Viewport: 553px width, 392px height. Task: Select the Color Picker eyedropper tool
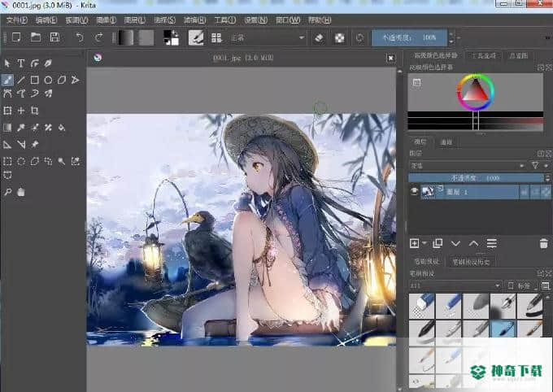[21, 128]
